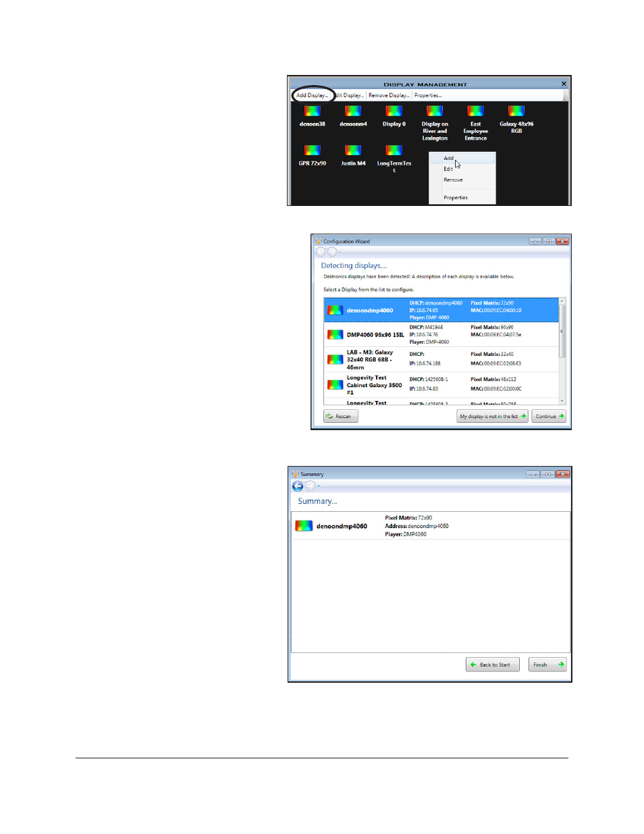Select the East Employee Entrance display icon
This screenshot has height=834, width=644.
coord(476,122)
